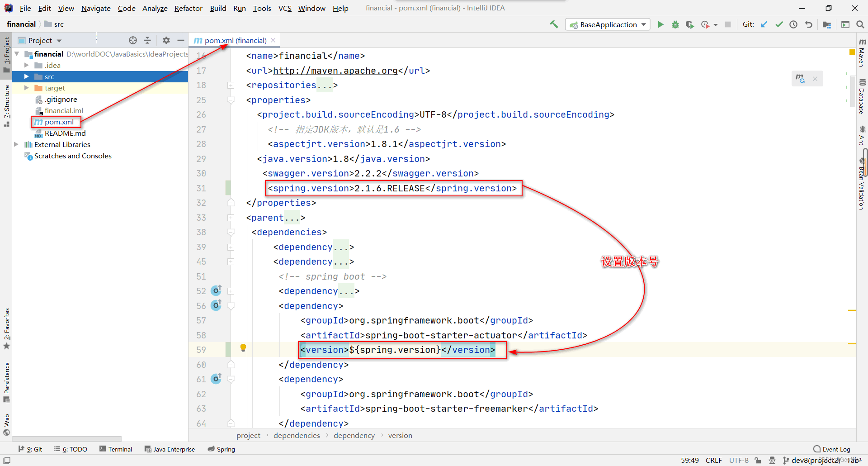This screenshot has width=868, height=466.
Task: Open the BaseApplication run configuration dropdown
Action: (x=644, y=24)
